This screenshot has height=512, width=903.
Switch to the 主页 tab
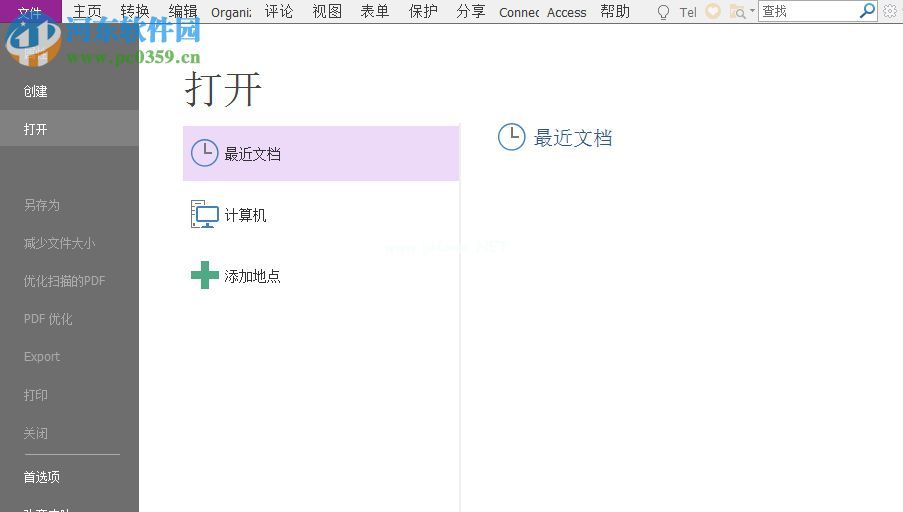87,12
